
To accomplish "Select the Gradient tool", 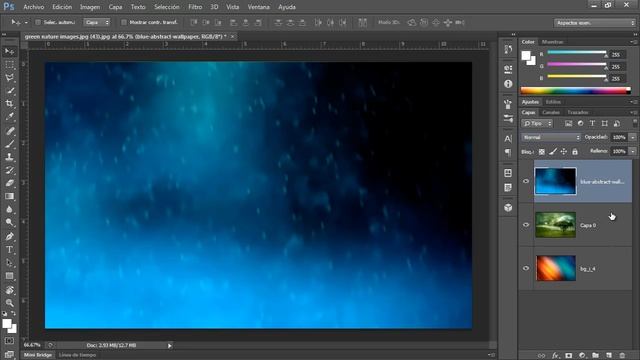I will (x=9, y=196).
